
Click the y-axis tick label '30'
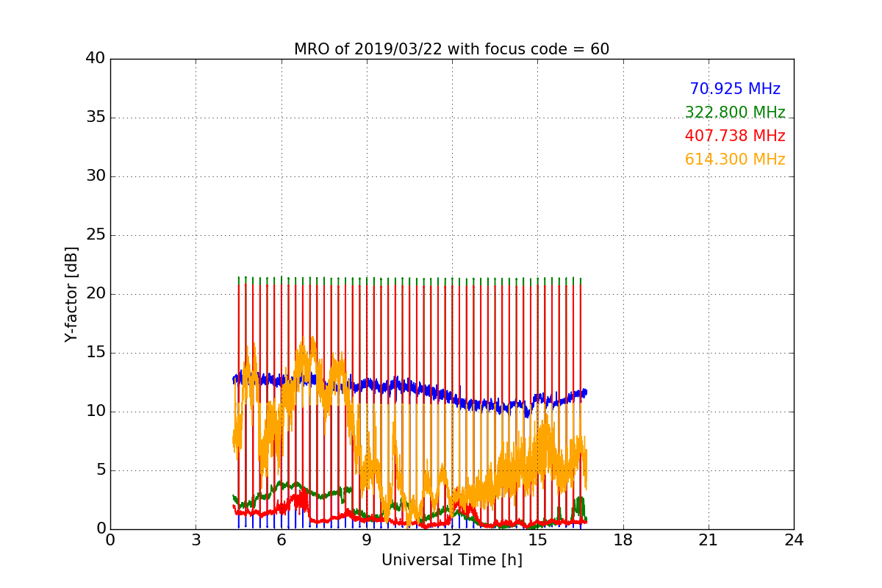point(95,176)
